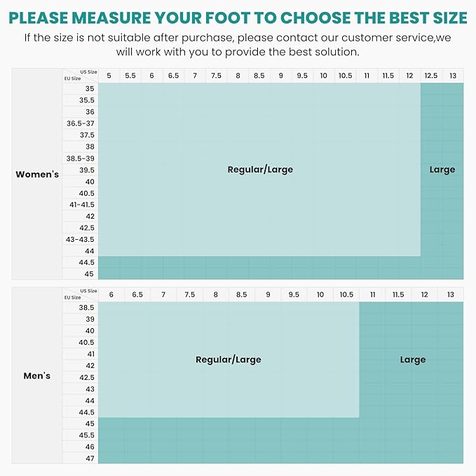Image resolution: width=476 pixels, height=476 pixels.
Task: Click EU size 45.5 in the Men's chart
Action: click(87, 435)
